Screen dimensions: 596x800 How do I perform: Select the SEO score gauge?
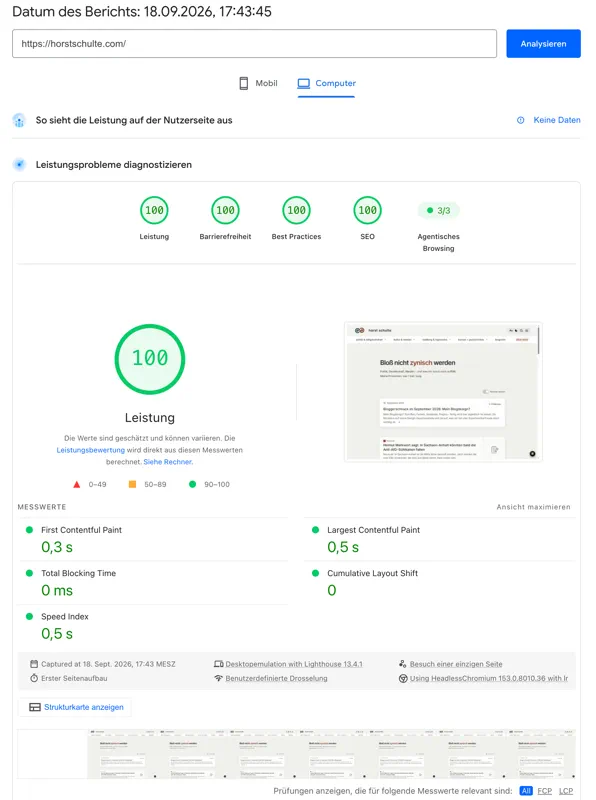click(367, 210)
